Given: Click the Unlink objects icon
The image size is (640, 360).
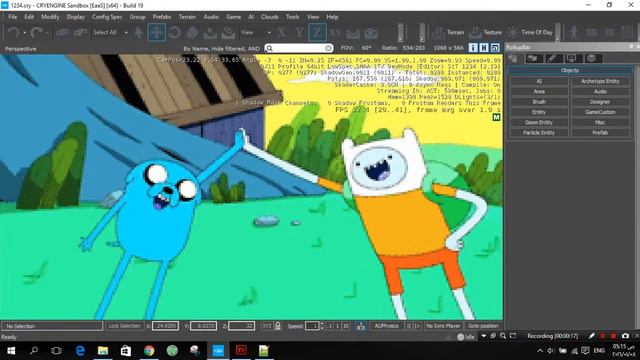Looking at the screenshot, I should pyautogui.click(x=80, y=32).
